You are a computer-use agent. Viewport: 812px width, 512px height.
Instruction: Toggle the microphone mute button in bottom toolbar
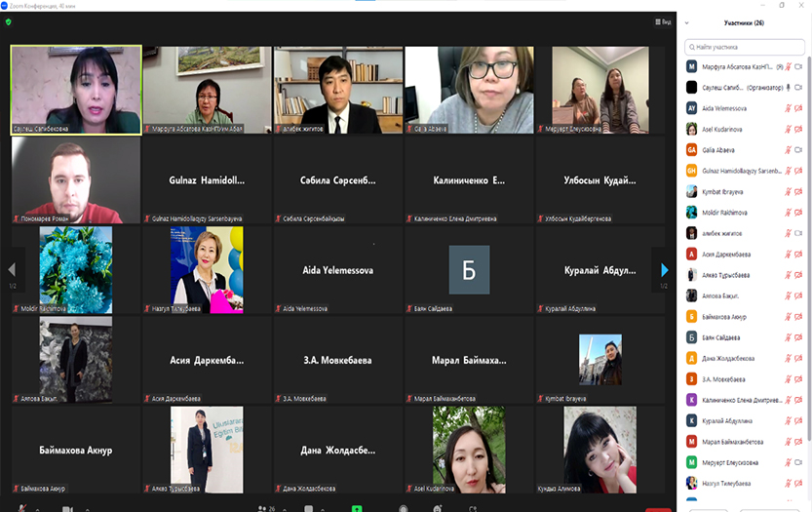click(x=19, y=508)
